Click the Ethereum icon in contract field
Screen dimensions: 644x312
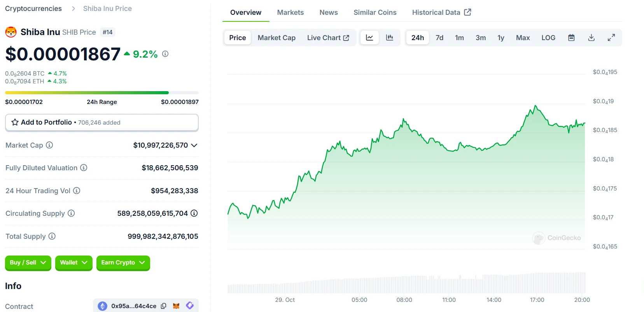102,306
